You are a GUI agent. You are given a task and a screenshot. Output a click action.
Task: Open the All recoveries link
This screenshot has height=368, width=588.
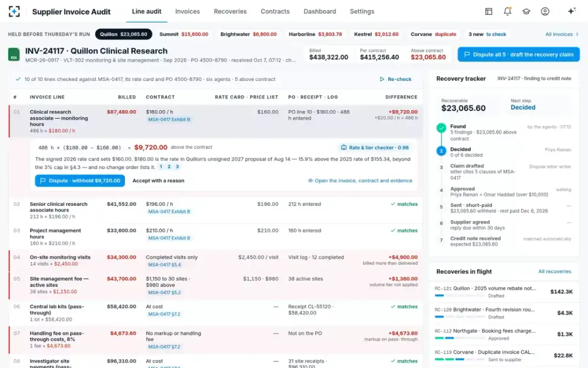555,271
